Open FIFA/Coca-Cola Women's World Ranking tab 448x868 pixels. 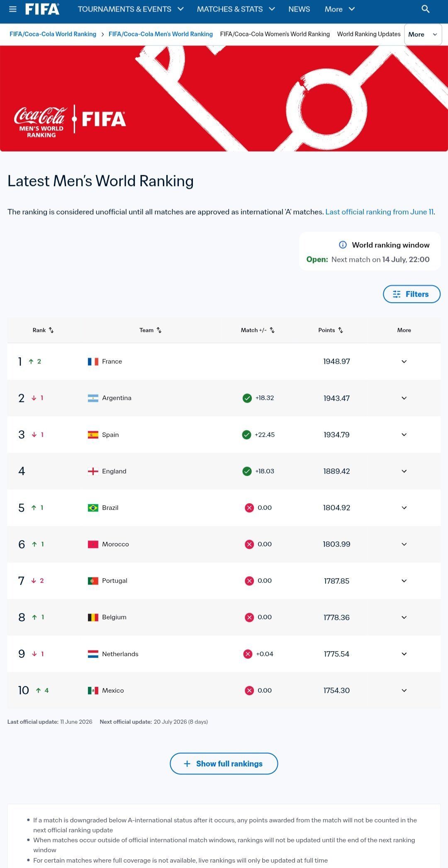[275, 34]
